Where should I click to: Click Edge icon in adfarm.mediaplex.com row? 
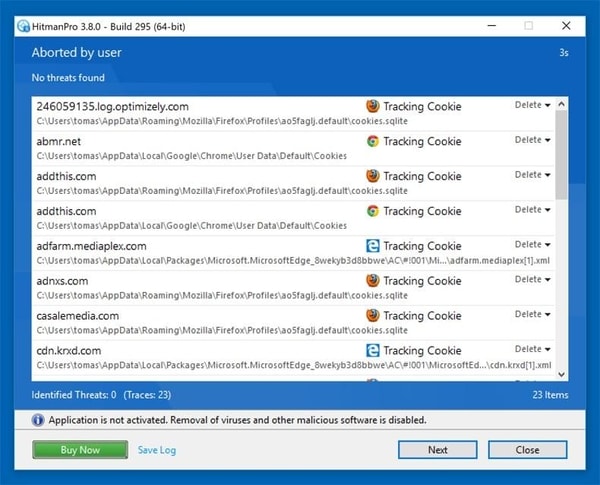coord(372,246)
